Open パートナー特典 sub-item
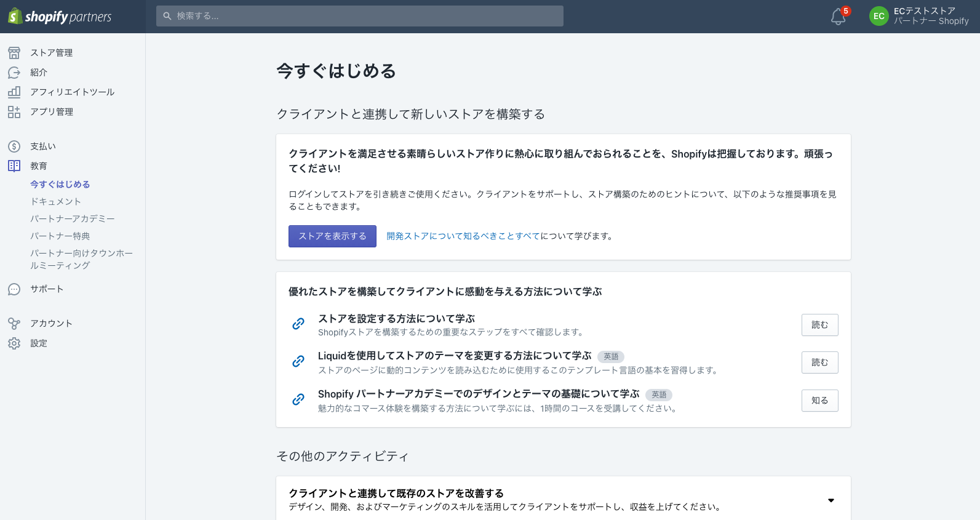This screenshot has height=520, width=980. click(x=60, y=236)
